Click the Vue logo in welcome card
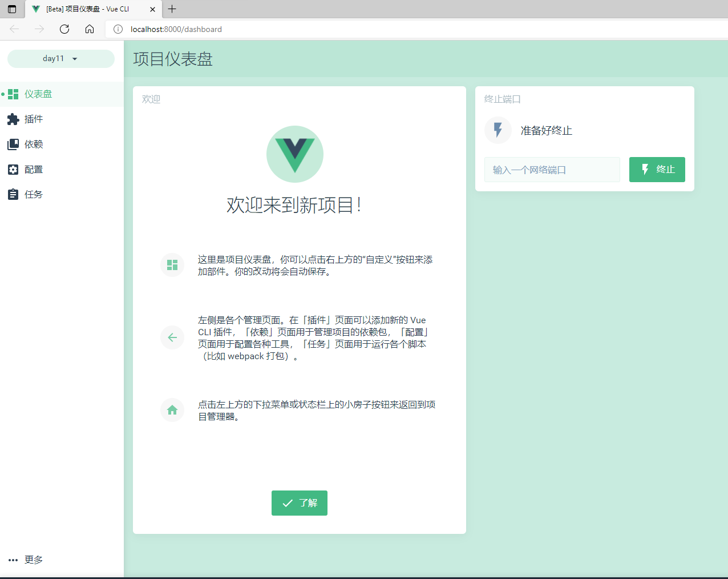The width and height of the screenshot is (728, 579). [295, 154]
